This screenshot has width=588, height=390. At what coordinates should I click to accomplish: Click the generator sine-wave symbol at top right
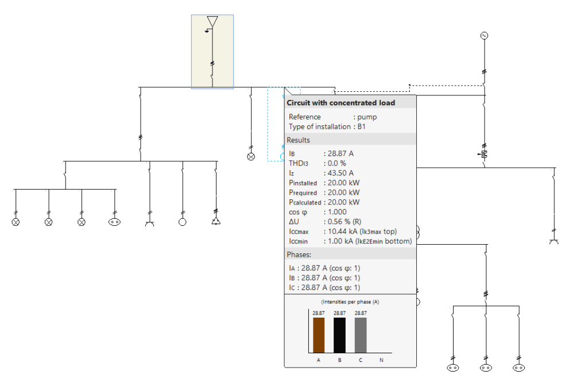pos(483,36)
